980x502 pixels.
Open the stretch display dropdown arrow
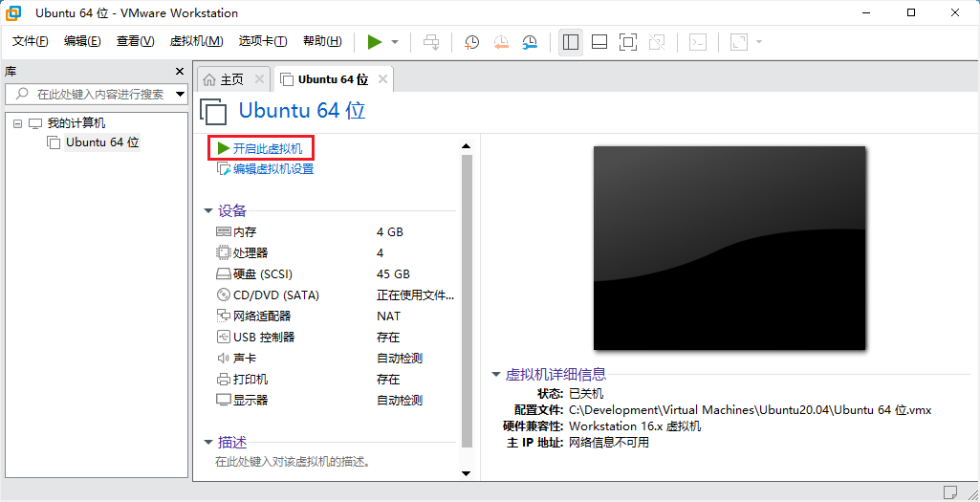[x=759, y=42]
